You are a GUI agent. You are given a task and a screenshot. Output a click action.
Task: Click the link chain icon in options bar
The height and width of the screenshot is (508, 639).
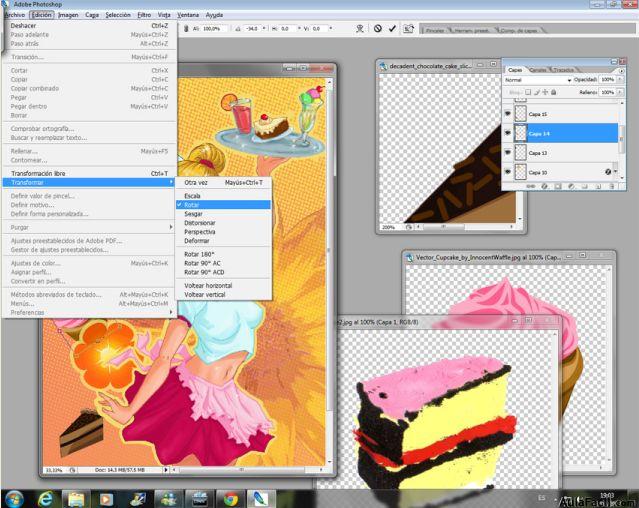coord(186,29)
